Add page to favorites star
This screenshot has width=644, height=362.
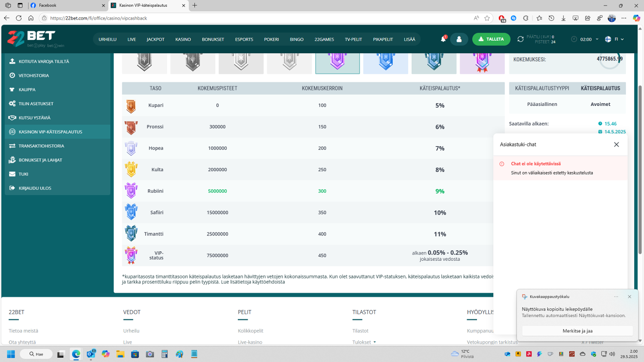[487, 18]
